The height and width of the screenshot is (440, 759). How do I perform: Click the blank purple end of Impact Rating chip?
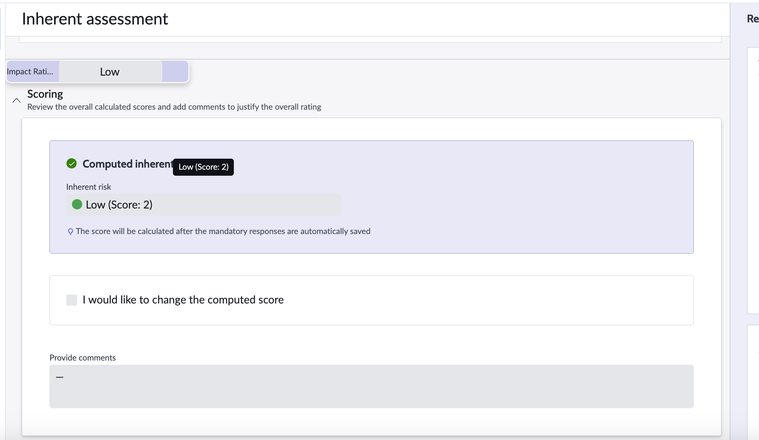(175, 72)
